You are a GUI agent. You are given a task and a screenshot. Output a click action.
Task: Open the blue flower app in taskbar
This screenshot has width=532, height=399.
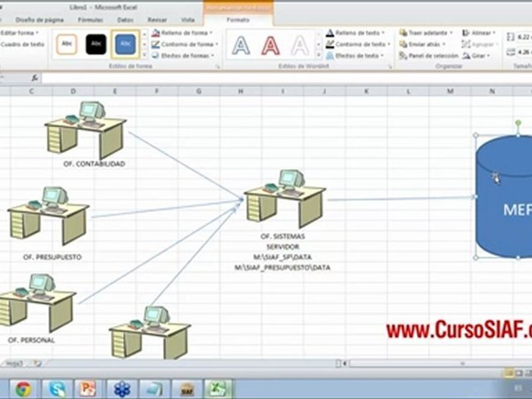122,389
